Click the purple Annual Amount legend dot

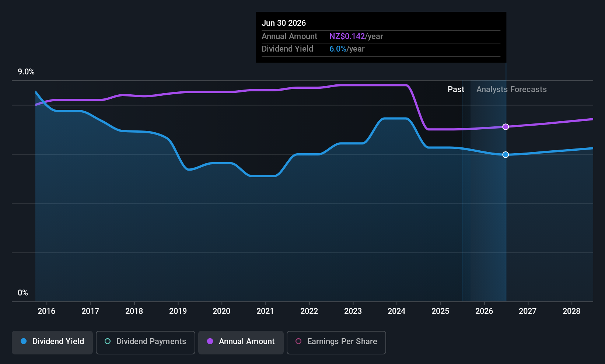point(210,341)
